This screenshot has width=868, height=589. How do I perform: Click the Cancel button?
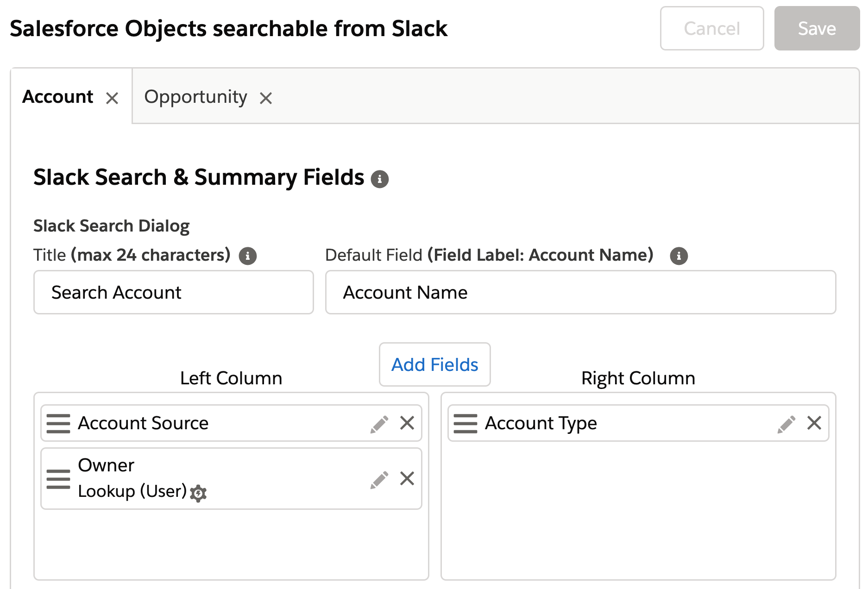712,28
